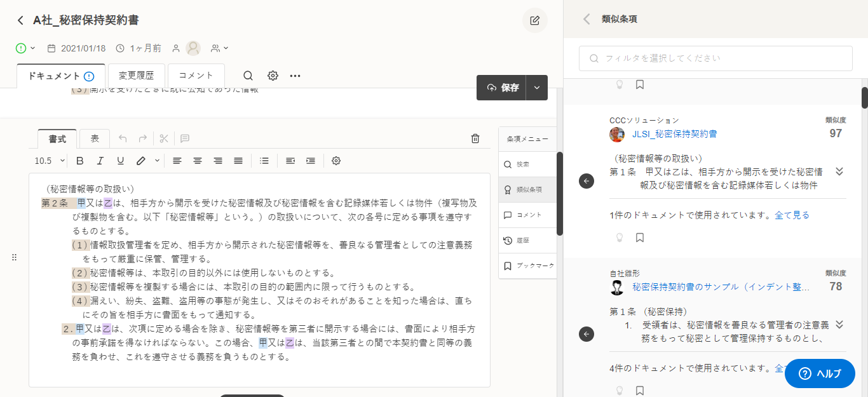
Task: Open the font size 10.5 dropdown
Action: [50, 161]
